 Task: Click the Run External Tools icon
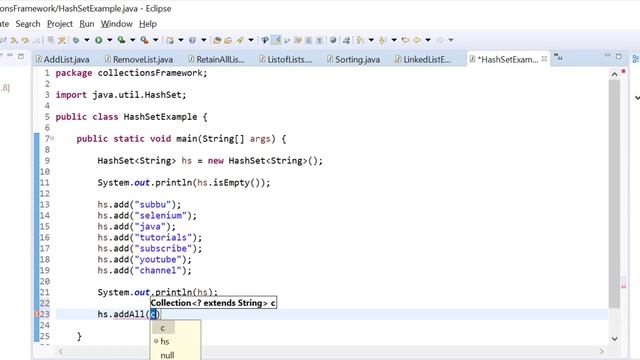tap(144, 40)
